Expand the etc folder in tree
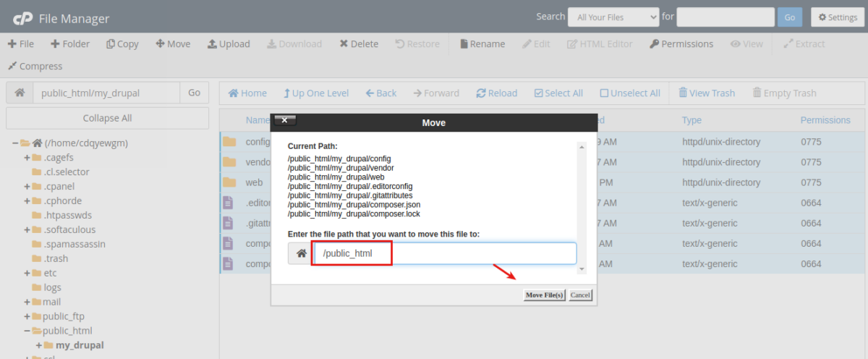 [x=27, y=273]
